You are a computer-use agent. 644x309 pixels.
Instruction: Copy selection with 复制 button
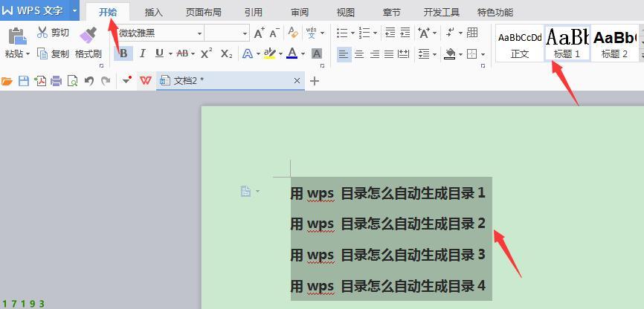[53, 53]
